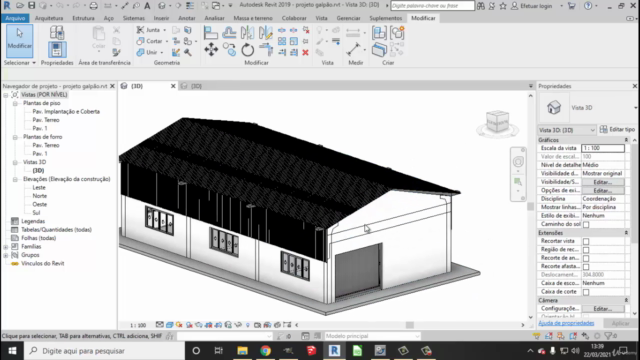Click the Properties panel vertical scrollbar
Screen dimensions: 640x360
[635, 192]
